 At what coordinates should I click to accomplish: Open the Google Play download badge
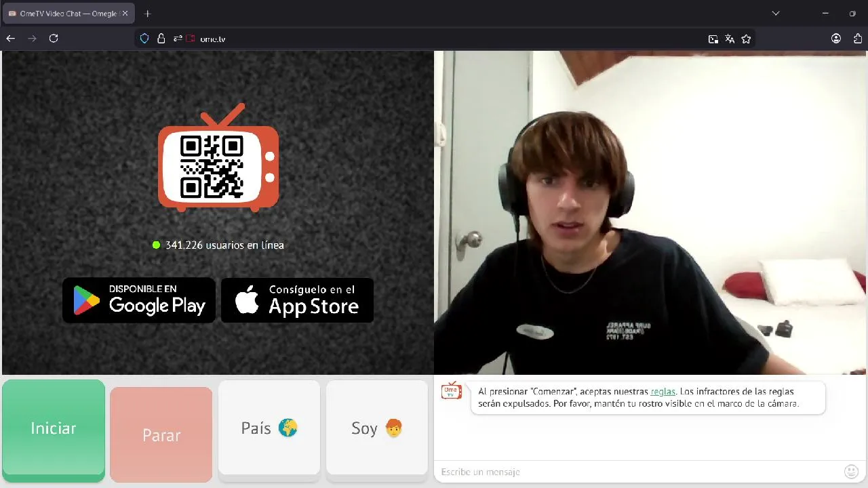[139, 300]
